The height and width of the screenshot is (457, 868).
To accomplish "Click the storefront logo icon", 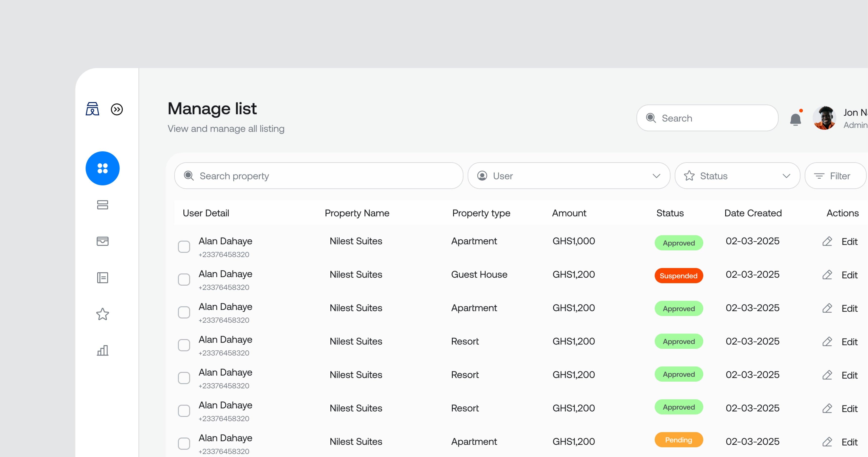I will click(x=92, y=109).
